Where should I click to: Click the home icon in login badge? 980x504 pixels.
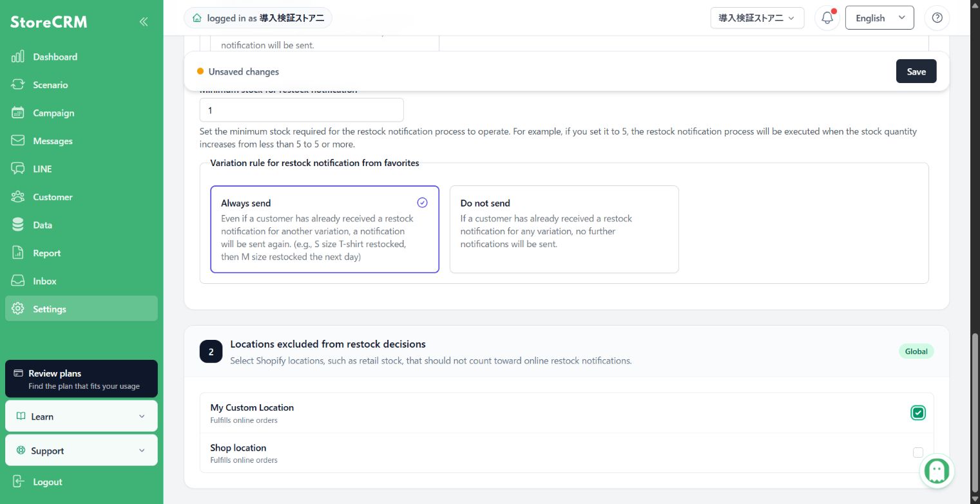(197, 19)
